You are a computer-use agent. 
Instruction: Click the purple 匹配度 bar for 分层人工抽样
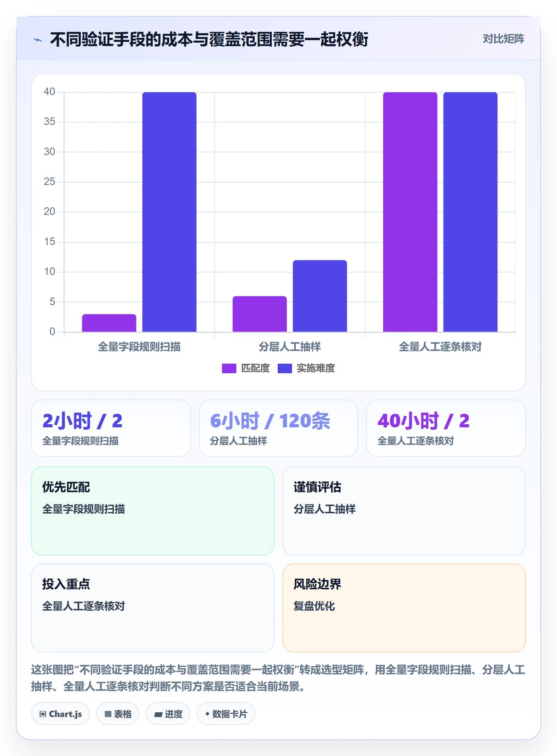[x=259, y=314]
